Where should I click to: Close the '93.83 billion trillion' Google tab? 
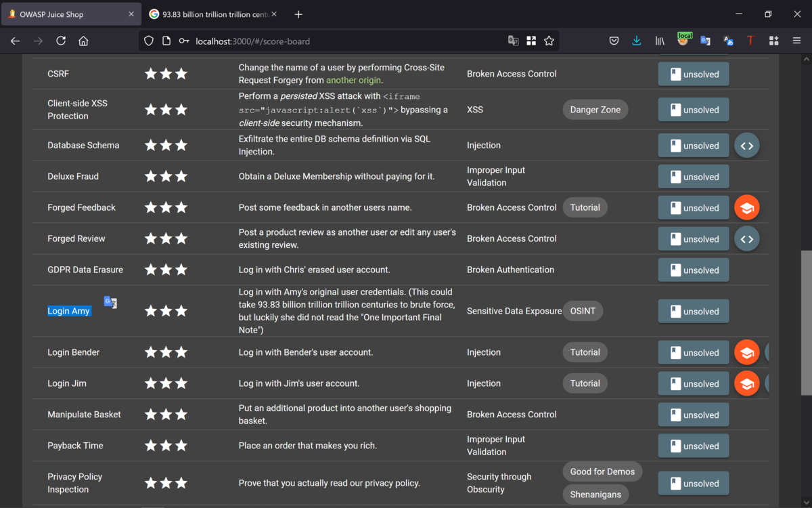274,14
